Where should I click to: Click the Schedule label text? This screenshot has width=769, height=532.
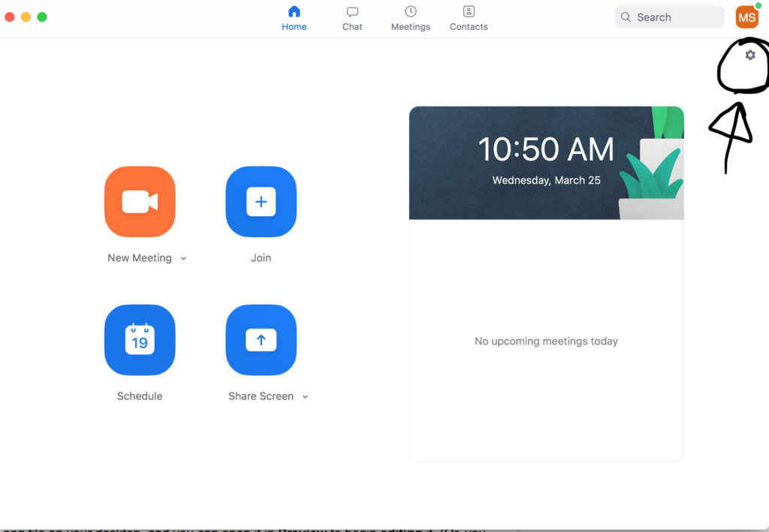coord(140,396)
